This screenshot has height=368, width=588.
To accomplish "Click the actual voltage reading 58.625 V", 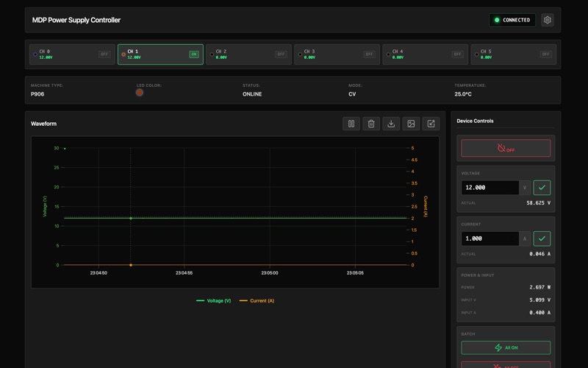I will pyautogui.click(x=538, y=203).
